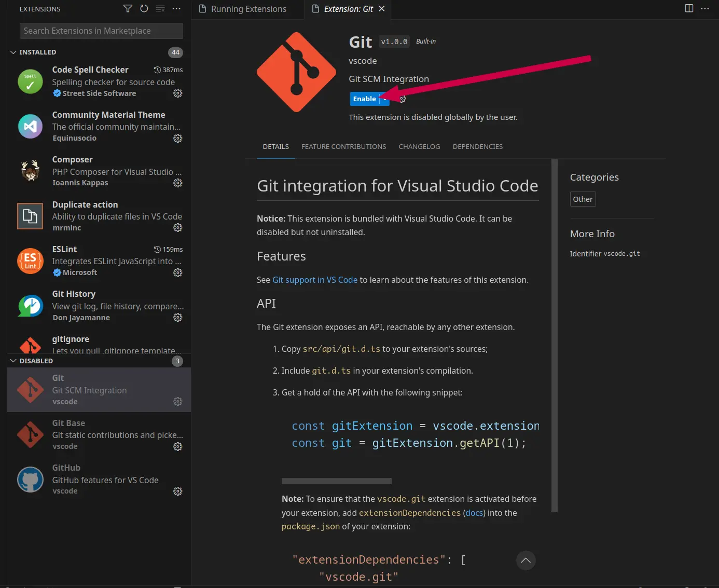
Task: Clear extensions search results icon
Action: click(x=160, y=9)
